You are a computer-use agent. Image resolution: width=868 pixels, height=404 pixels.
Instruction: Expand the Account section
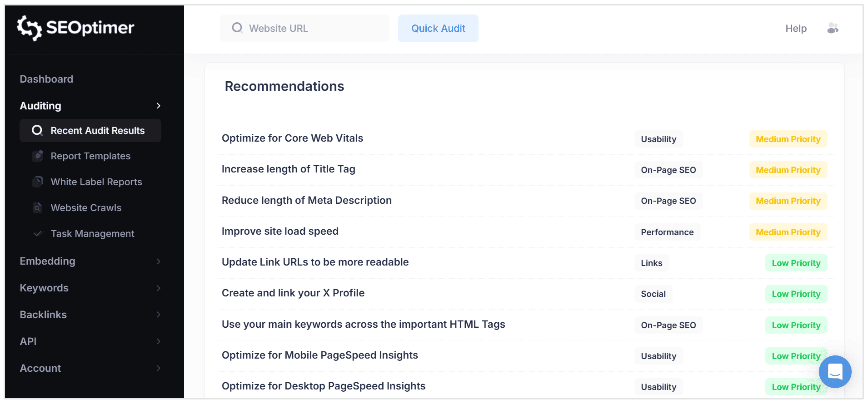click(158, 368)
